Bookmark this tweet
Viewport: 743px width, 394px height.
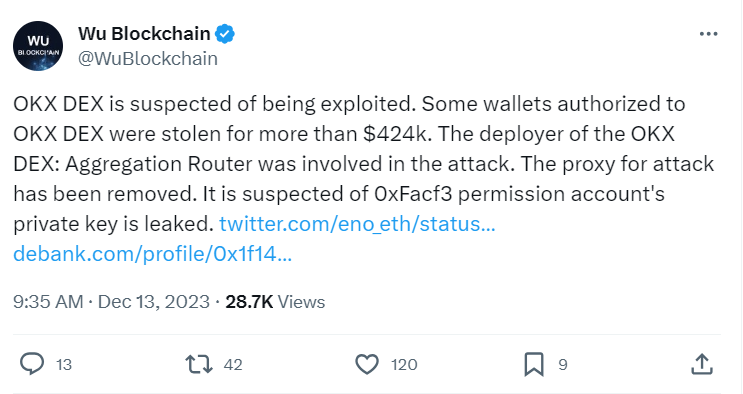(x=534, y=365)
